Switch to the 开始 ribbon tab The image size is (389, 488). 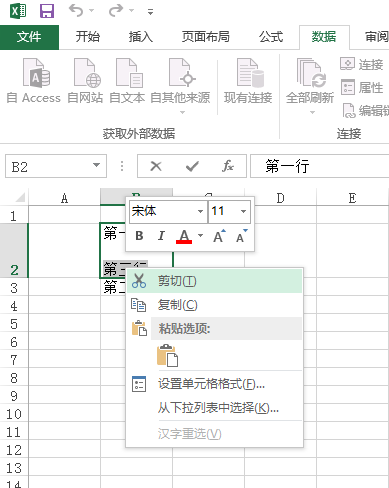tap(87, 37)
